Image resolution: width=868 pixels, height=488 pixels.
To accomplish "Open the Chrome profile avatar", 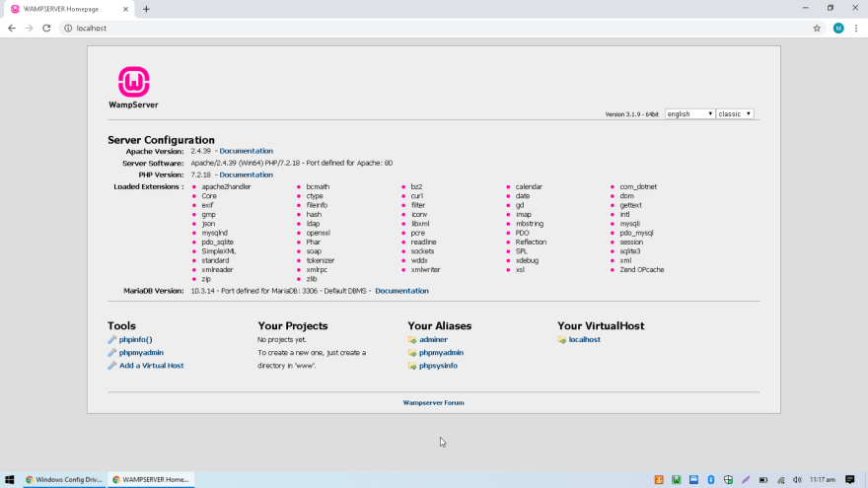I will [838, 29].
